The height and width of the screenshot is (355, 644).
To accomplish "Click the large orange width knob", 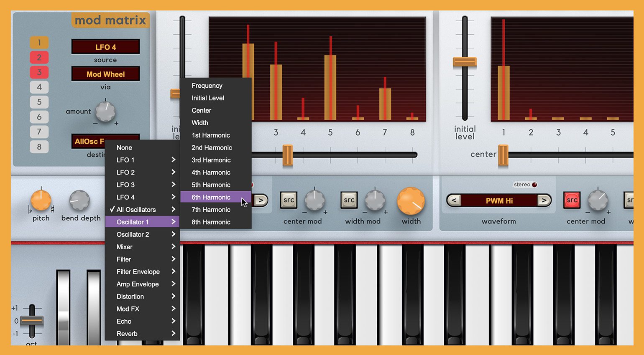I will coord(411,201).
